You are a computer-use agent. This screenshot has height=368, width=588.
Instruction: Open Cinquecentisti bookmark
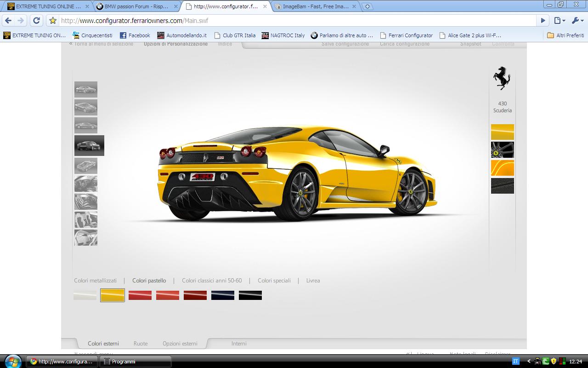(x=92, y=35)
